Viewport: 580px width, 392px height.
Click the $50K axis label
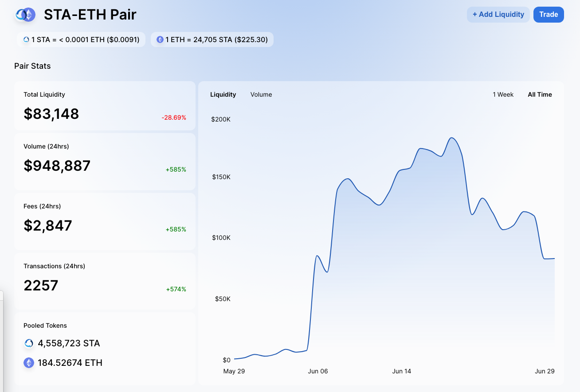tap(223, 299)
